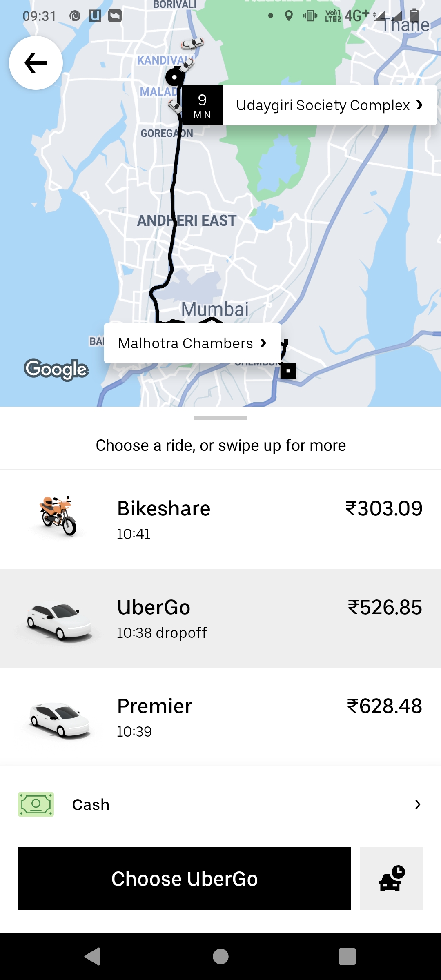Open pickup location Udaygiri Society Complex
The height and width of the screenshot is (980, 441).
pyautogui.click(x=329, y=105)
